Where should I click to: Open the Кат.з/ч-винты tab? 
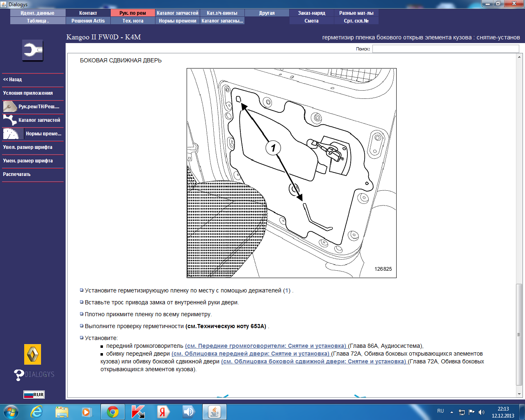click(222, 13)
